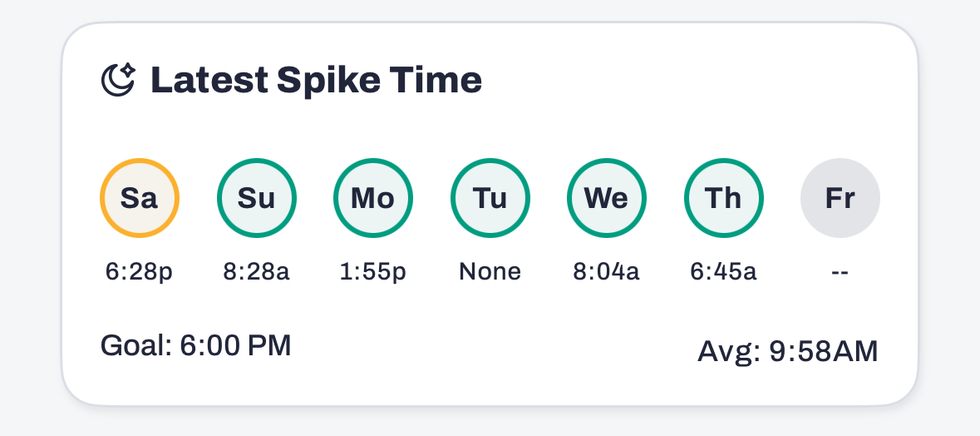980x436 pixels.
Task: Pick the Thursday day circle
Action: tap(724, 198)
